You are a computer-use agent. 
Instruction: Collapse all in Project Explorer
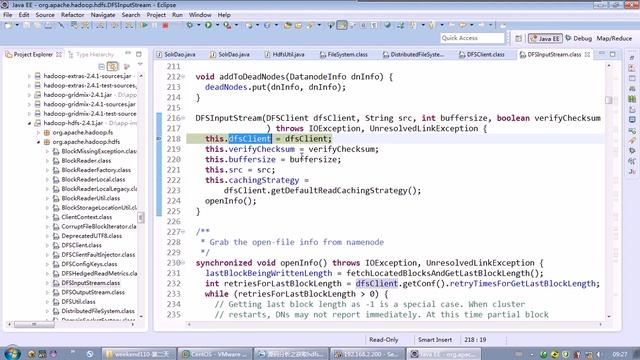click(x=101, y=66)
